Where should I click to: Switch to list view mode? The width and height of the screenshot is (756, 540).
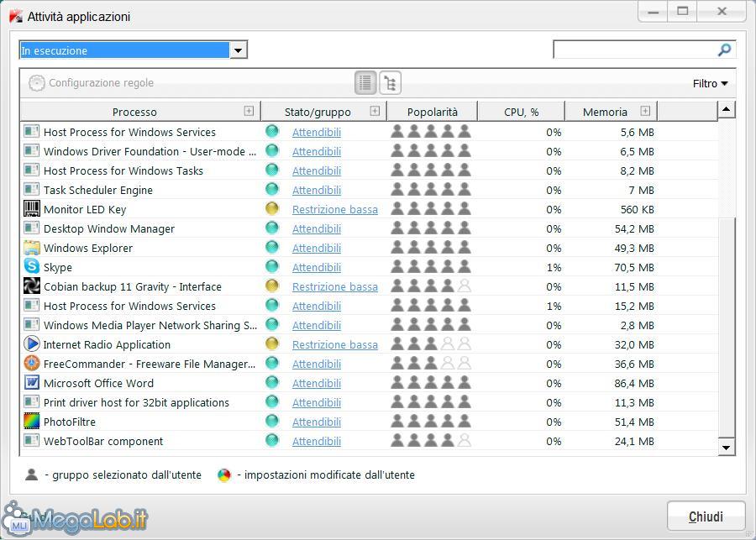coord(365,82)
